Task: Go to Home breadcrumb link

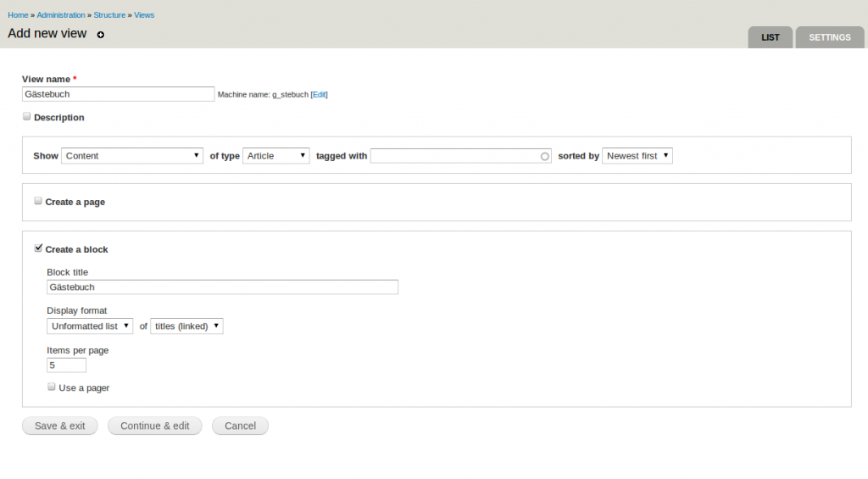Action: [x=18, y=15]
